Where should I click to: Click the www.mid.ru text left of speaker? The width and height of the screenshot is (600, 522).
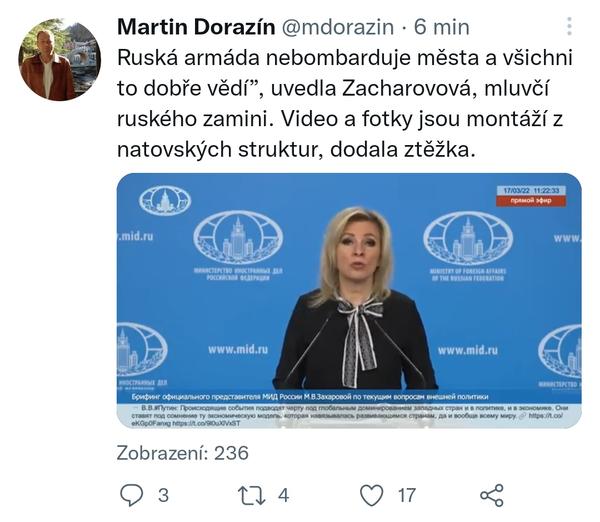tap(238, 349)
